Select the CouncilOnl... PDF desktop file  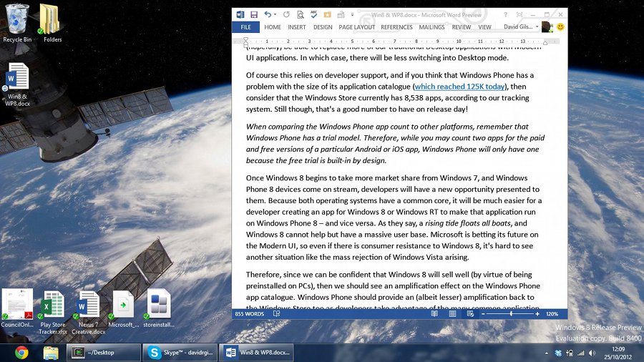[17, 308]
